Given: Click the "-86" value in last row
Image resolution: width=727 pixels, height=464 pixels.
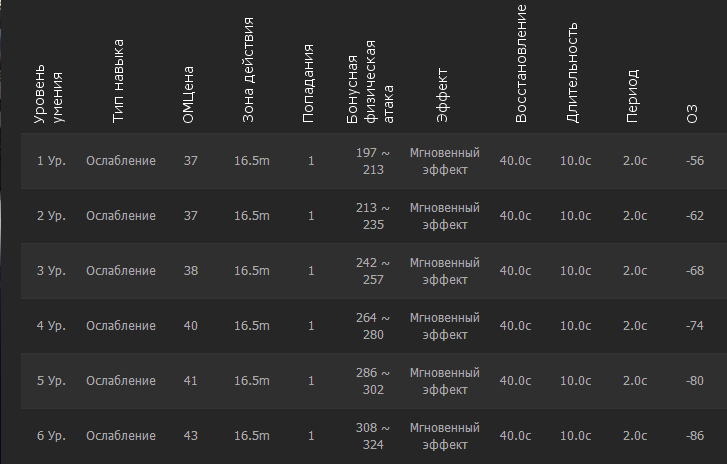Looking at the screenshot, I should (695, 436).
